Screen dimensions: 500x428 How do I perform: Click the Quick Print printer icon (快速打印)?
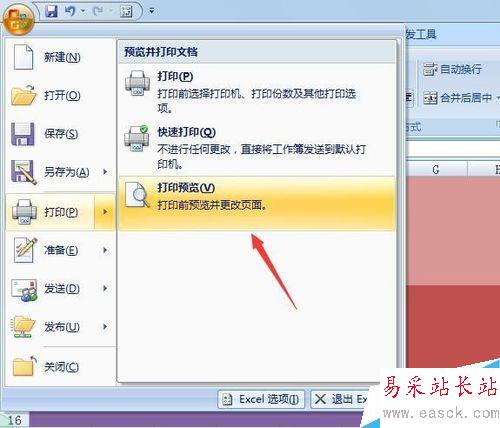[x=137, y=138]
